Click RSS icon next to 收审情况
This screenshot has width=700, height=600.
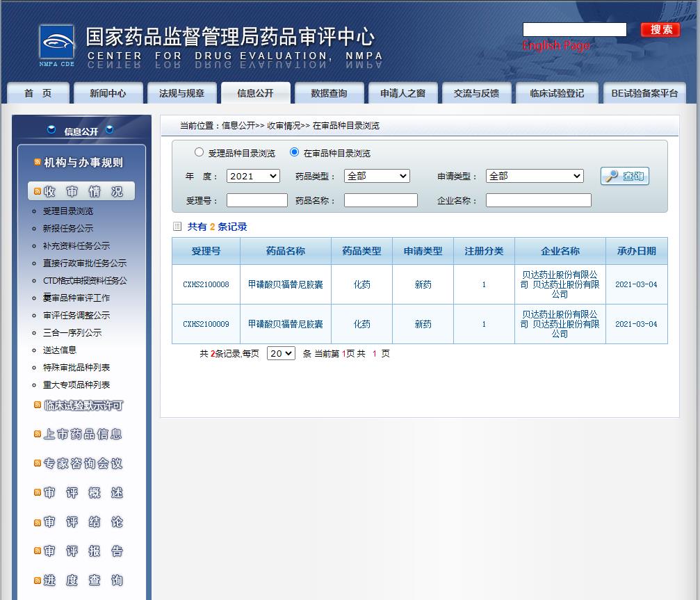(x=38, y=191)
